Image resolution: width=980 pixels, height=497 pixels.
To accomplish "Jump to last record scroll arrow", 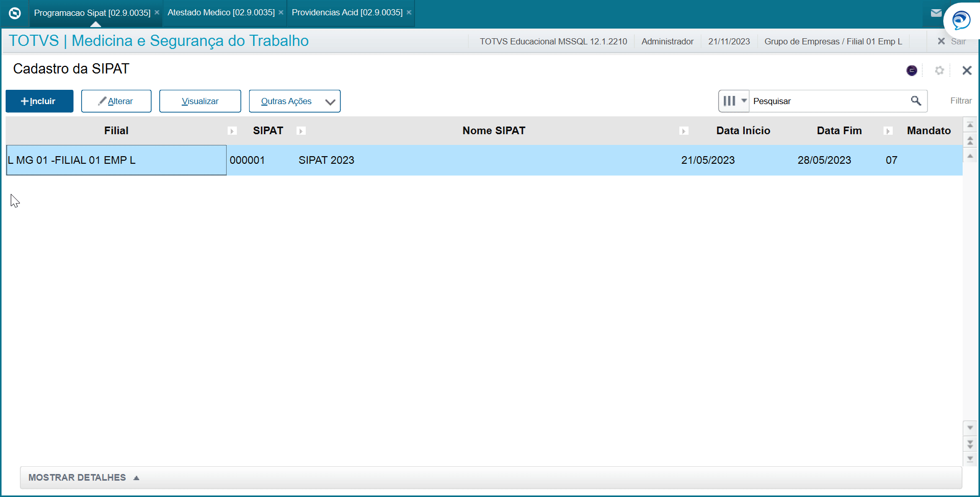I will coord(970,459).
